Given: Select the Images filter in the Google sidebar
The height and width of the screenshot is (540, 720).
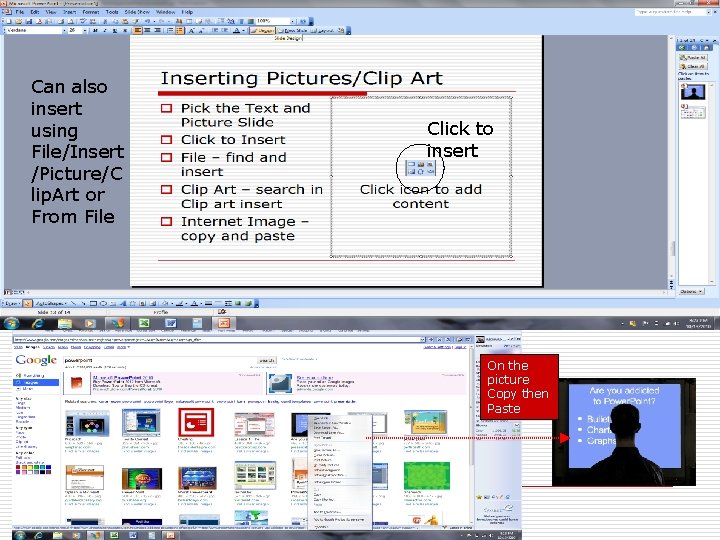Looking at the screenshot, I should tap(36, 382).
